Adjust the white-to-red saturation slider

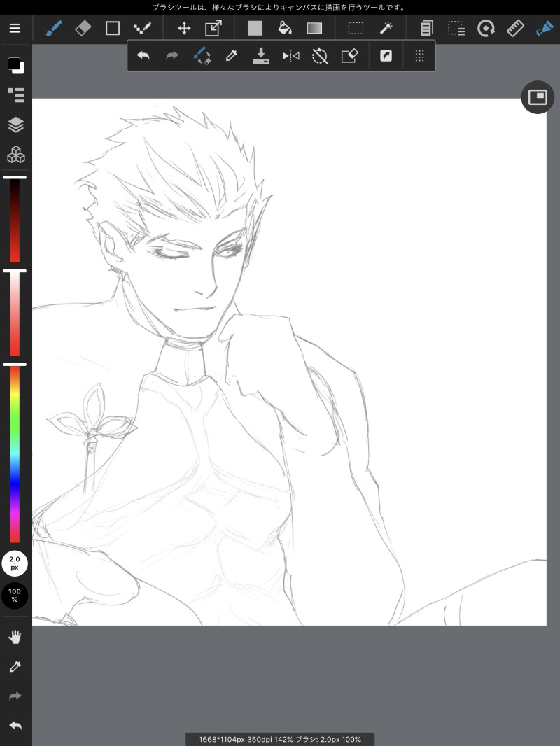[x=15, y=313]
